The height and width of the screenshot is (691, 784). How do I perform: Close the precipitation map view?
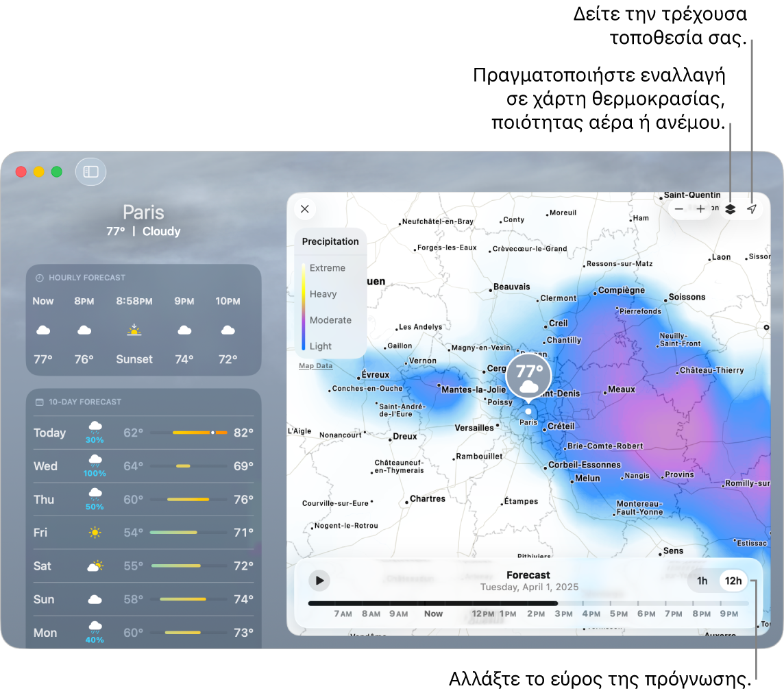305,209
